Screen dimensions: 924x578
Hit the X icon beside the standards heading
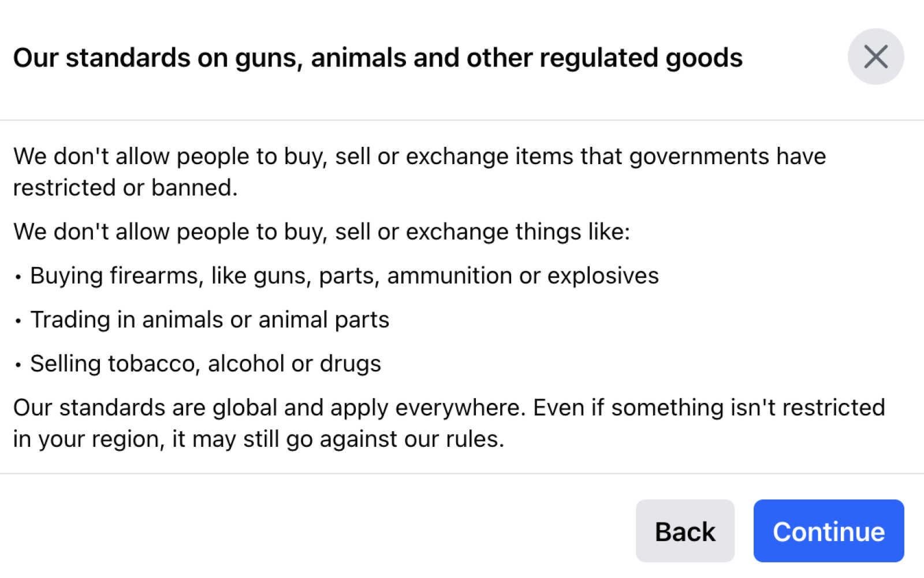[875, 57]
